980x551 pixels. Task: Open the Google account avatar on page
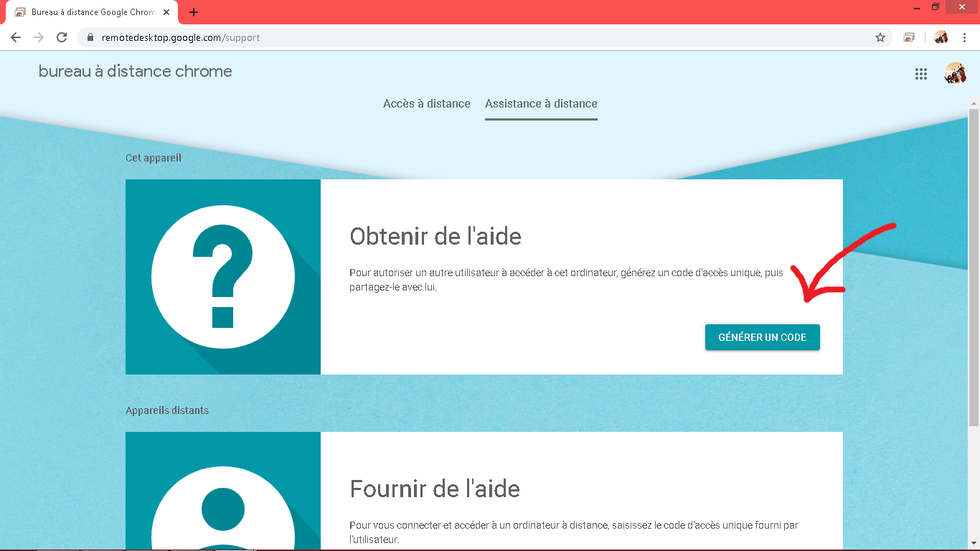tap(956, 73)
